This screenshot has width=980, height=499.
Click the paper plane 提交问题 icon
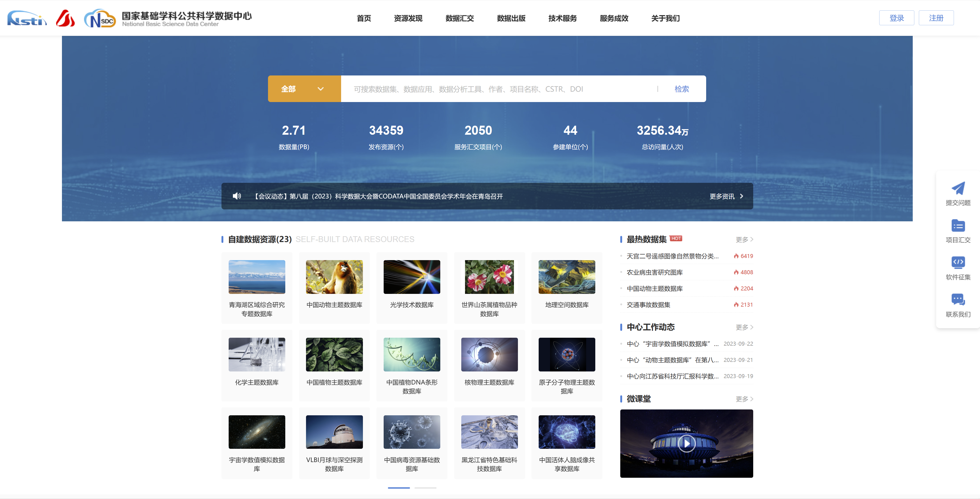958,188
